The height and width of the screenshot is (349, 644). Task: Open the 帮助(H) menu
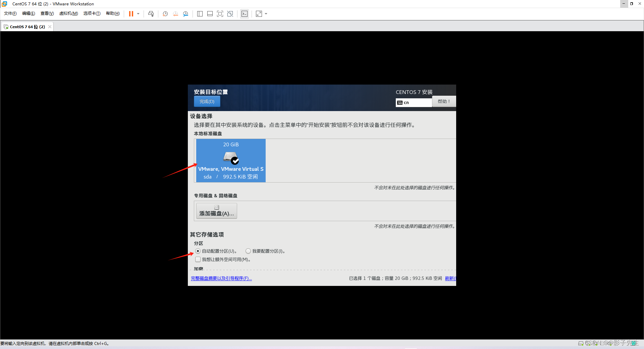pos(113,13)
